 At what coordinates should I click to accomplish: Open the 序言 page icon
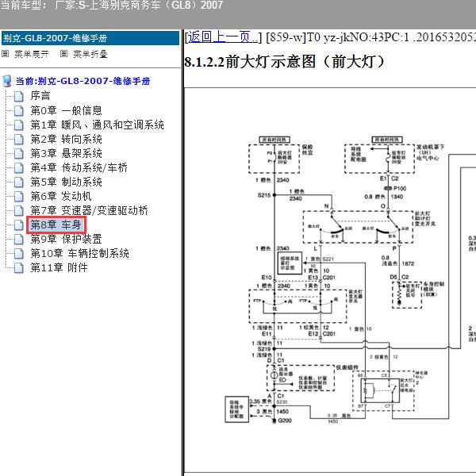tap(18, 96)
